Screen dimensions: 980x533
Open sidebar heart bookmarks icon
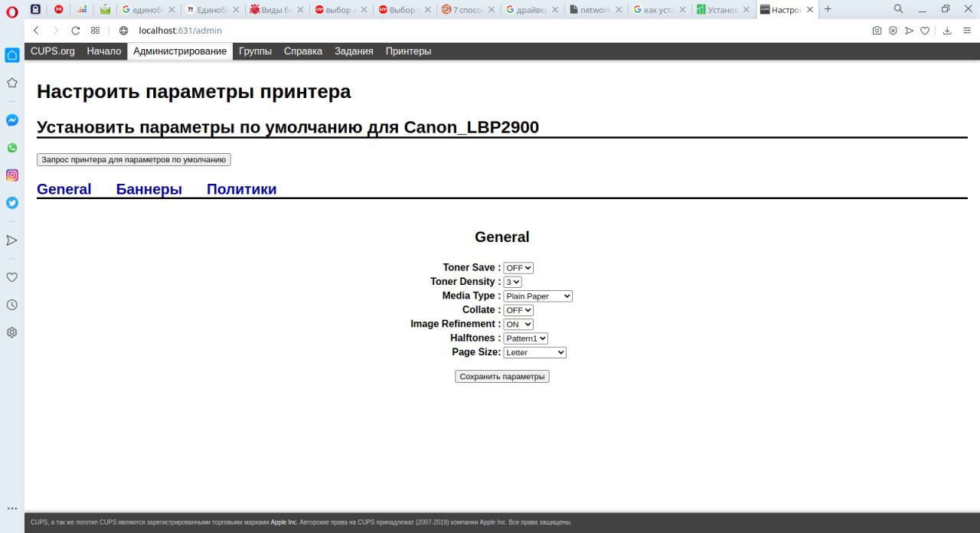coord(12,277)
